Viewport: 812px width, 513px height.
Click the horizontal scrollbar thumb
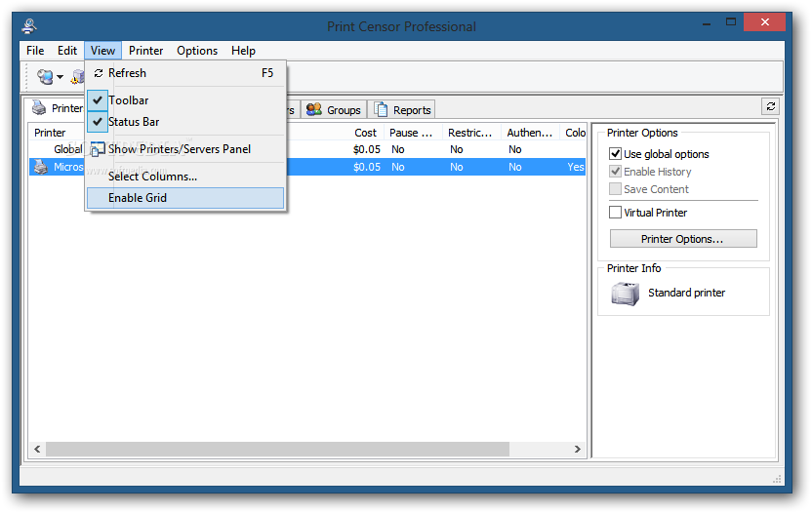pyautogui.click(x=277, y=449)
